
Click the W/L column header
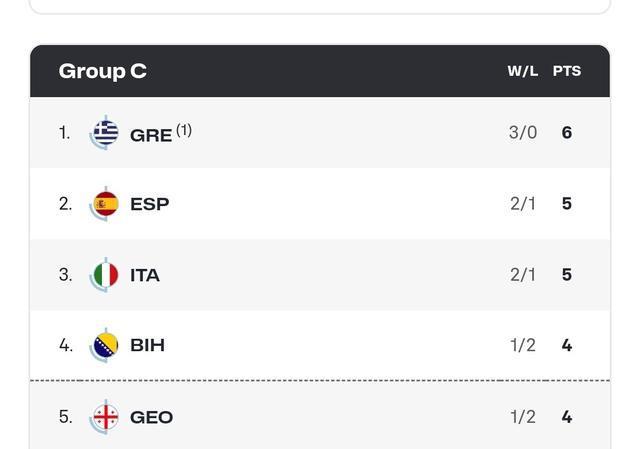click(x=522, y=71)
